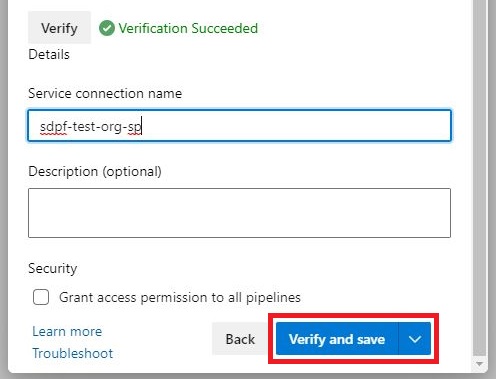Enable Grant access permission to all pipelines
This screenshot has width=496, height=379.
(x=41, y=297)
